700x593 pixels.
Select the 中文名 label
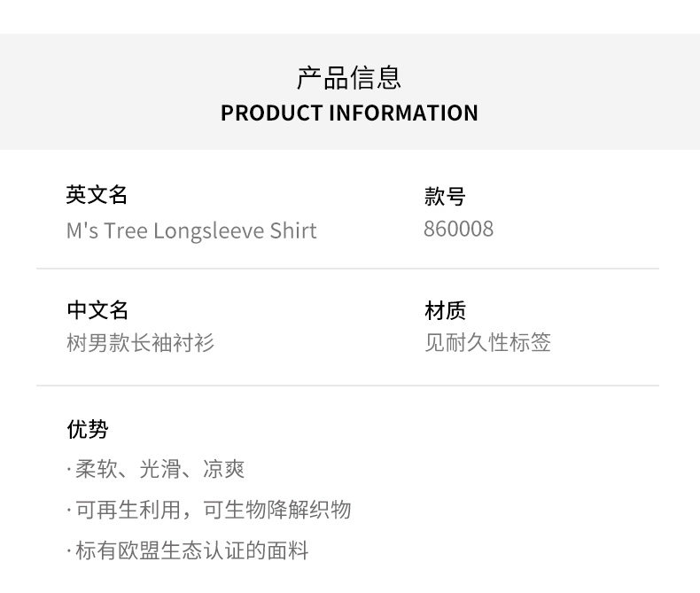[x=97, y=310]
